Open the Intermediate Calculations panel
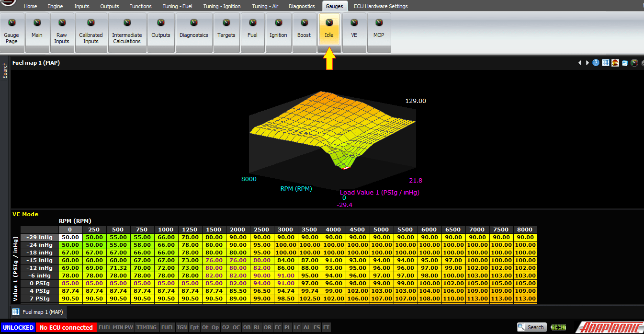Image resolution: width=644 pixels, height=334 pixels. click(x=127, y=33)
